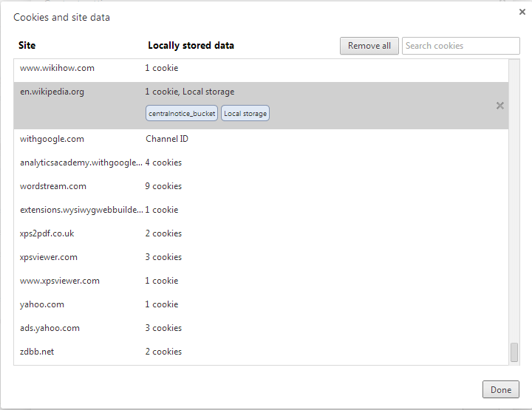Click the Locally stored data header
The width and height of the screenshot is (532, 410).
(191, 46)
